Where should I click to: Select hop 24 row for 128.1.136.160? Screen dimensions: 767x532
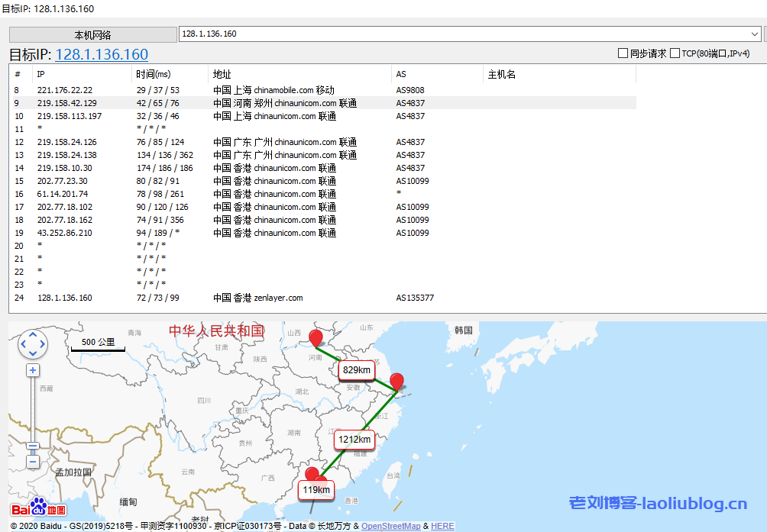(x=65, y=298)
